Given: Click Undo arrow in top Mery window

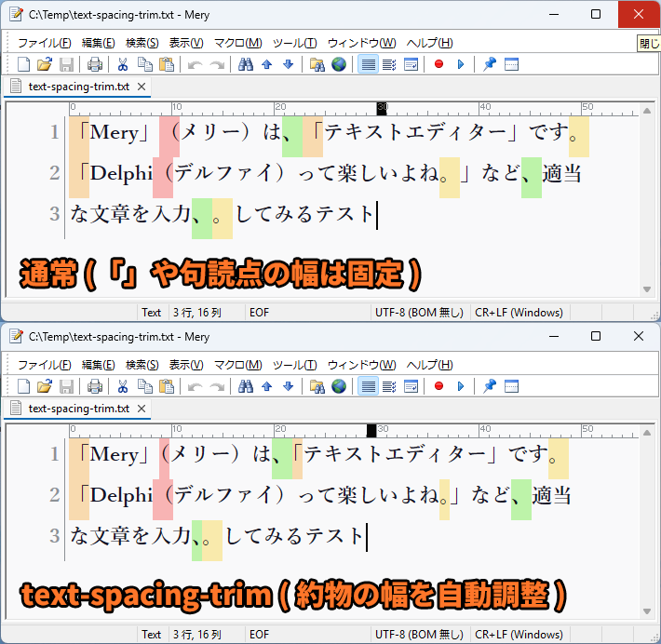Looking at the screenshot, I should 196,64.
